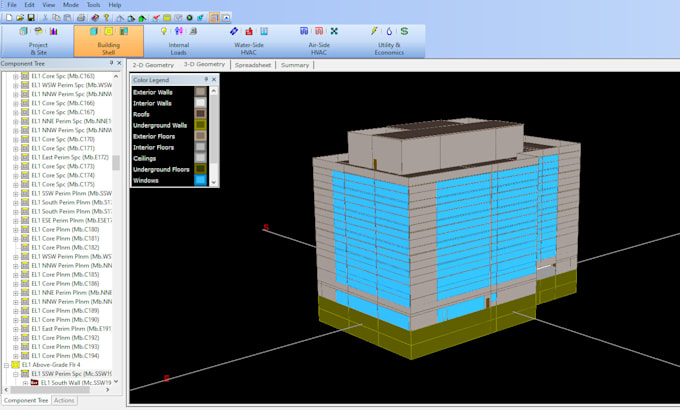
Task: Switch to Spreadsheet tab
Action: click(253, 65)
